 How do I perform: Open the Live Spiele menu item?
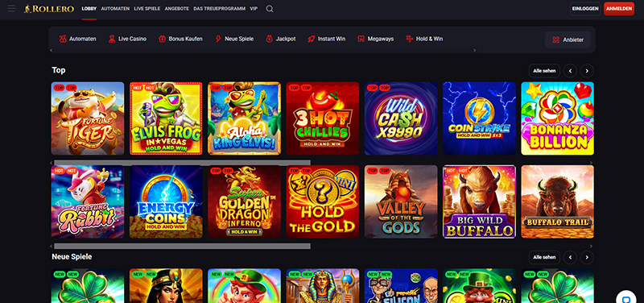click(x=147, y=9)
